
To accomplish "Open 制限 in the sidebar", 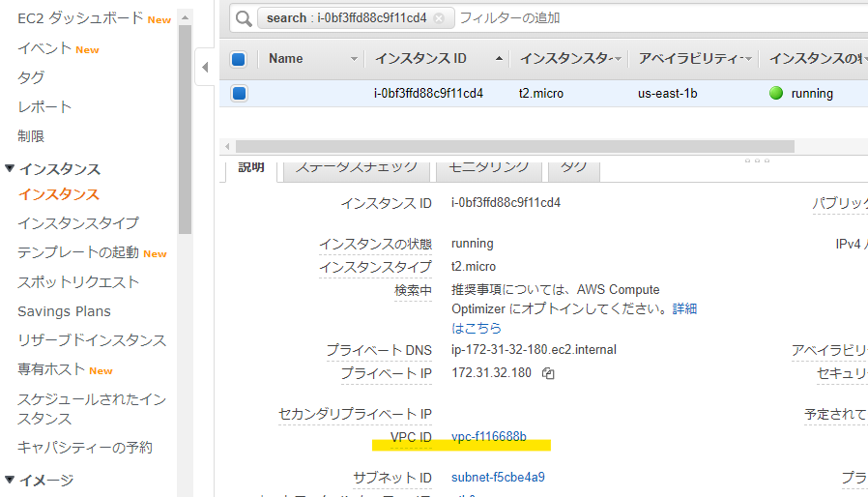I will point(31,136).
